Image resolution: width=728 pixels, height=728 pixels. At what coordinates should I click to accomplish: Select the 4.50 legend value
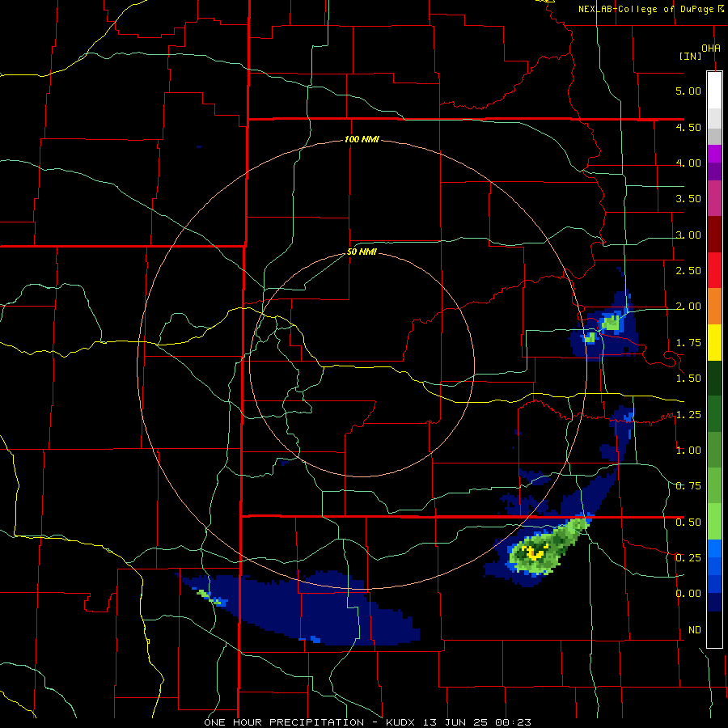[x=688, y=127]
